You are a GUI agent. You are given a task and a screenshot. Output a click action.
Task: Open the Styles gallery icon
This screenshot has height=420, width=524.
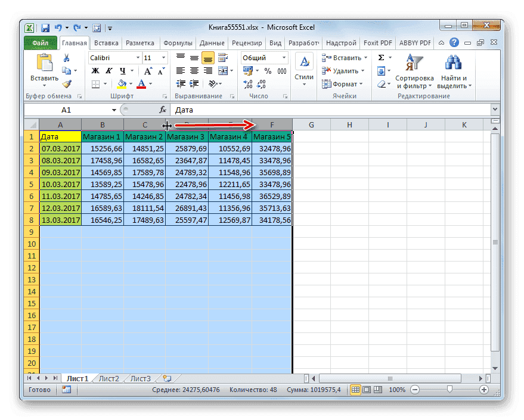pyautogui.click(x=304, y=61)
